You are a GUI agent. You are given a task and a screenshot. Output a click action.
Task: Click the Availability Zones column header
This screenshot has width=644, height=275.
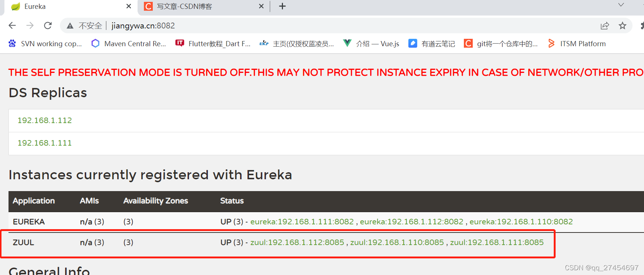[156, 201]
